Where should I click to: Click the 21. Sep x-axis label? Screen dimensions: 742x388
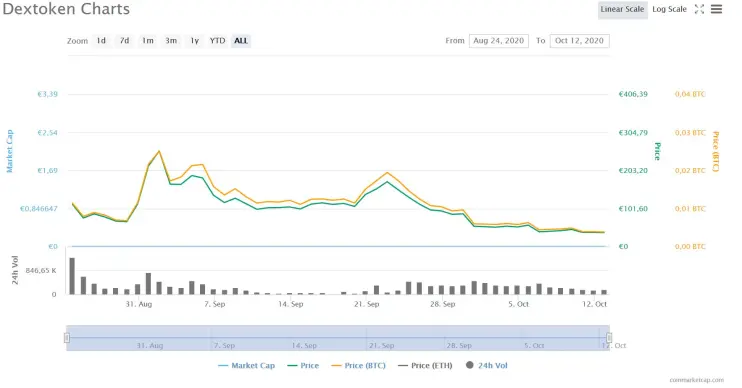(367, 304)
